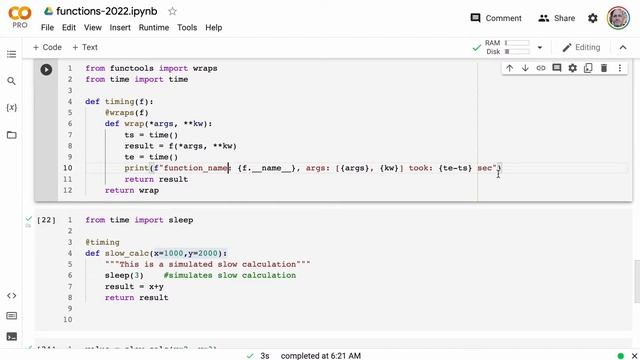Viewport: 640px width, 360px height.
Task: Copy link to cell icon
Action: pos(541,68)
